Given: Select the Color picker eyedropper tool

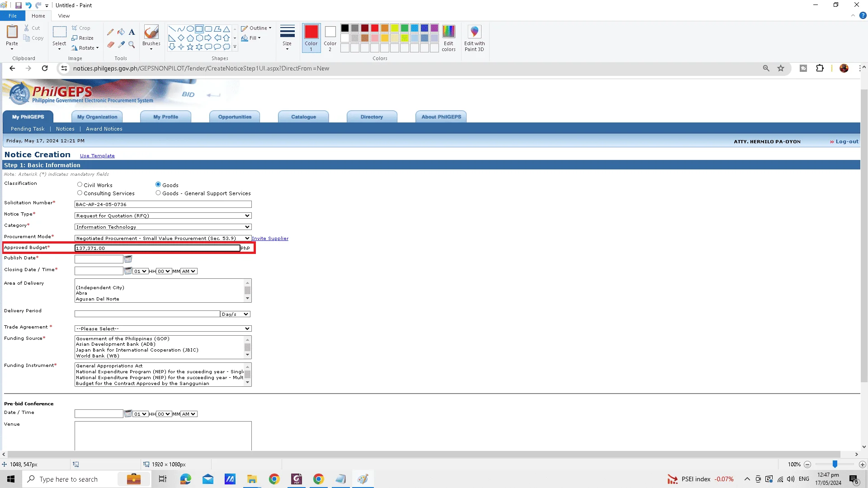Looking at the screenshot, I should pyautogui.click(x=121, y=44).
